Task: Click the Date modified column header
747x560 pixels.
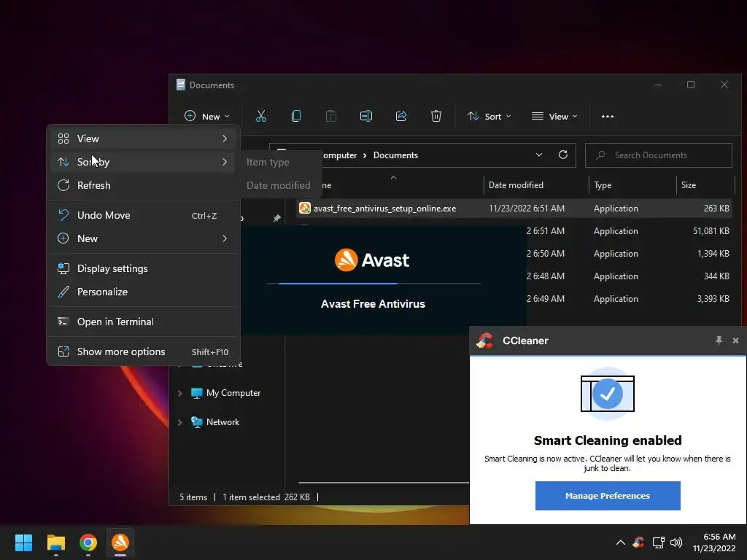Action: click(536, 185)
